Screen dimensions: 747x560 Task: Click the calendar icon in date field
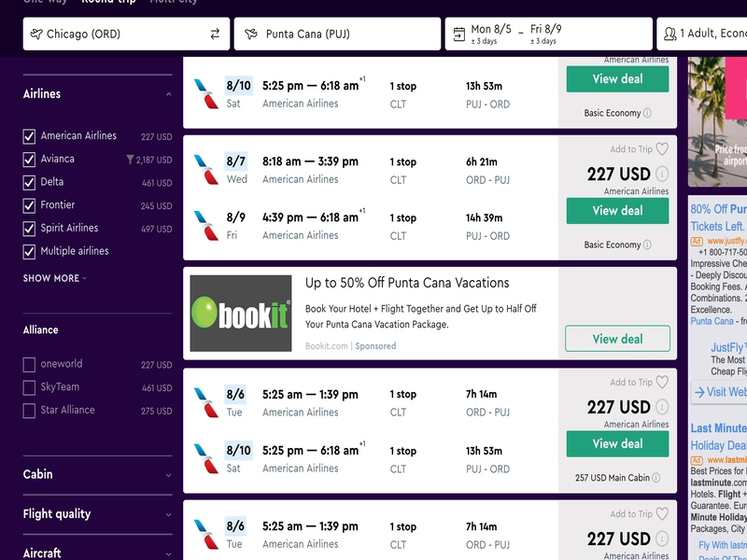point(458,35)
